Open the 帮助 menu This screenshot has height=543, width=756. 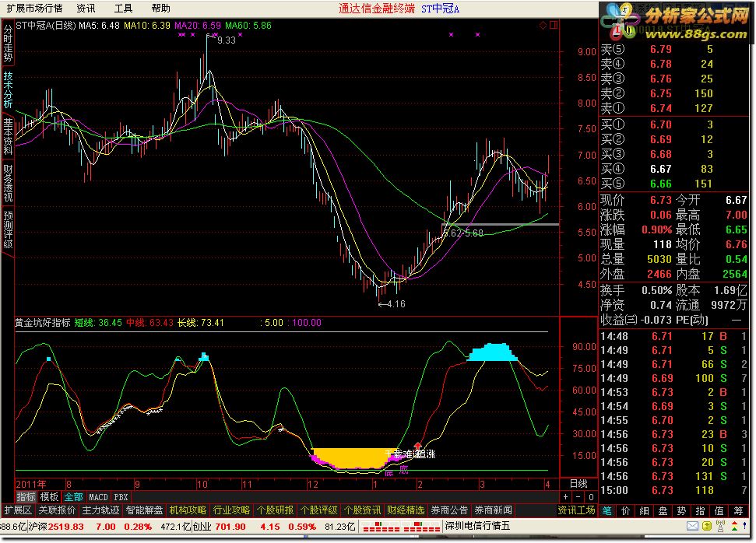(160, 9)
